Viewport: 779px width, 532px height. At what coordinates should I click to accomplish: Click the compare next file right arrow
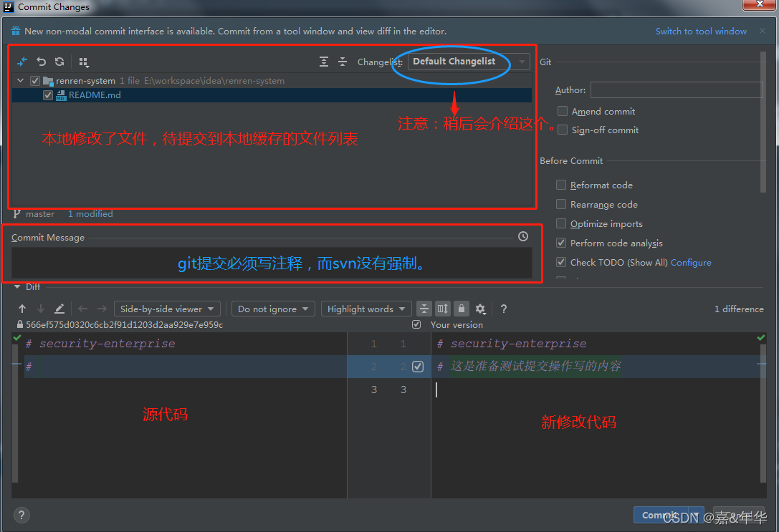tap(102, 309)
